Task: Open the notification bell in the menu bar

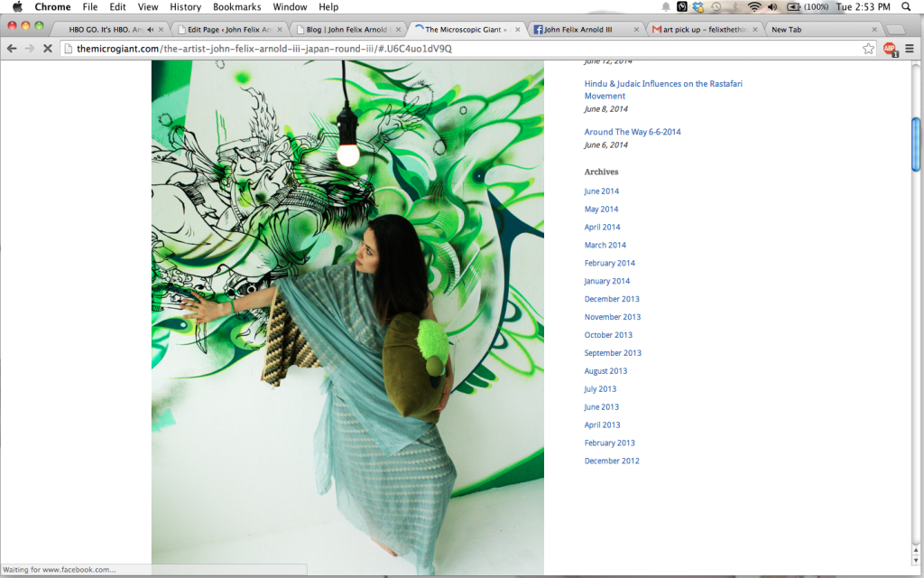Action: [x=666, y=7]
